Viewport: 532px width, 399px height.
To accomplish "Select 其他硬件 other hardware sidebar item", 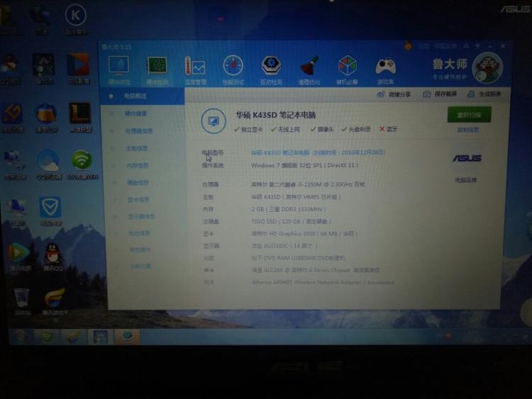I will pyautogui.click(x=140, y=250).
